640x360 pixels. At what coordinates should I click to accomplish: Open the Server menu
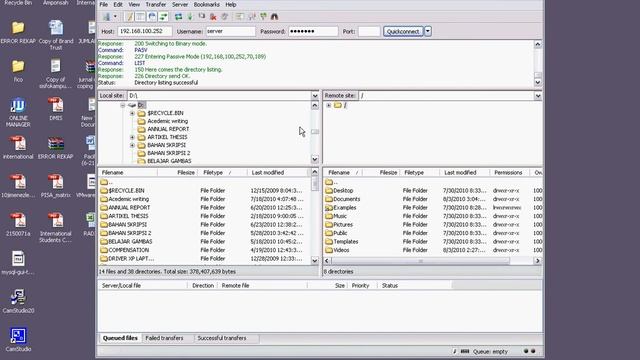point(180,4)
